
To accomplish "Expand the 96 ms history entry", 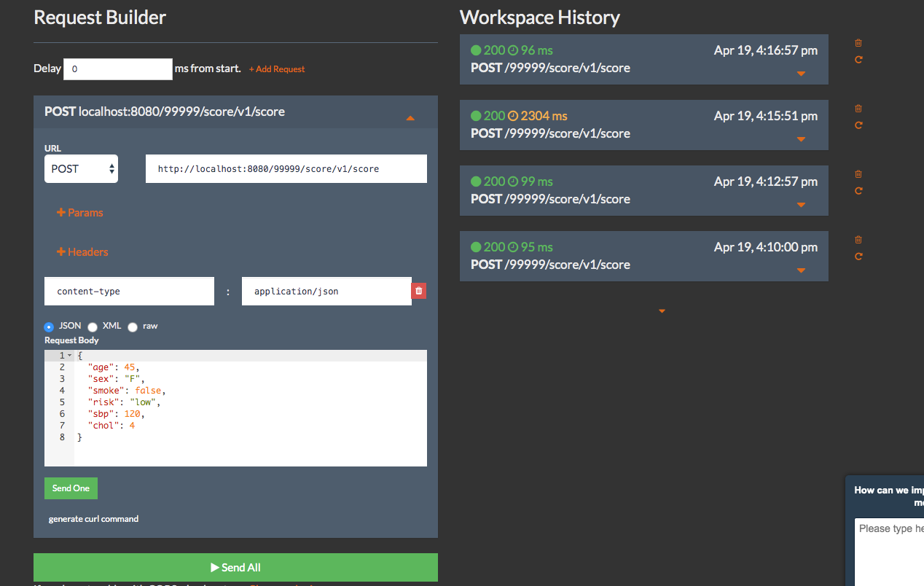I will point(801,74).
